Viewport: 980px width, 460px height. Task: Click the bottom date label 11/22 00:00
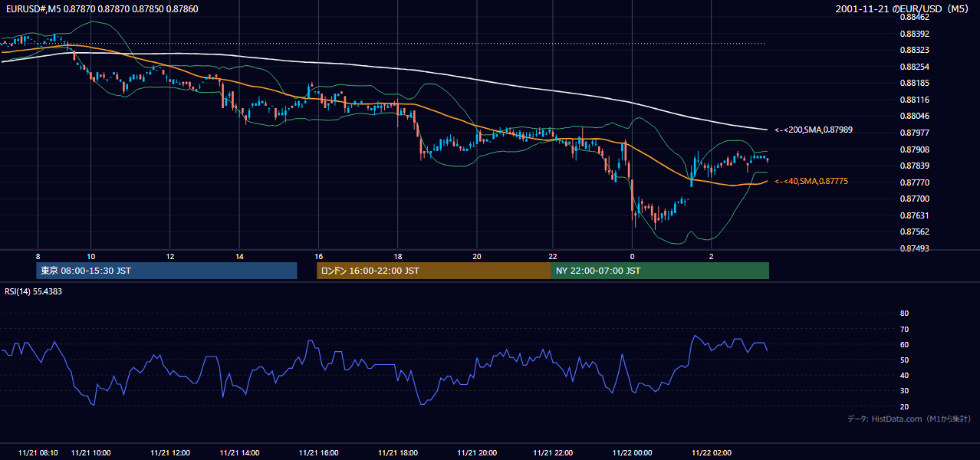click(x=633, y=453)
